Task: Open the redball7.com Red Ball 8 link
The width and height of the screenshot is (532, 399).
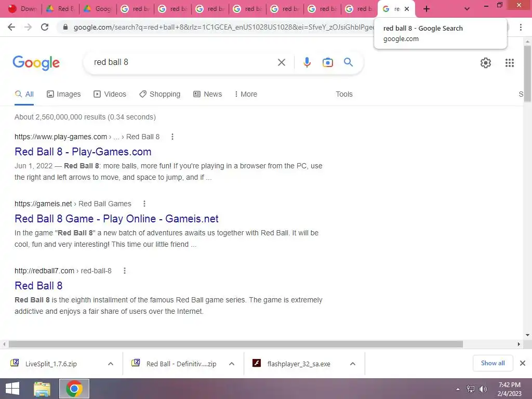Action: 38,286
